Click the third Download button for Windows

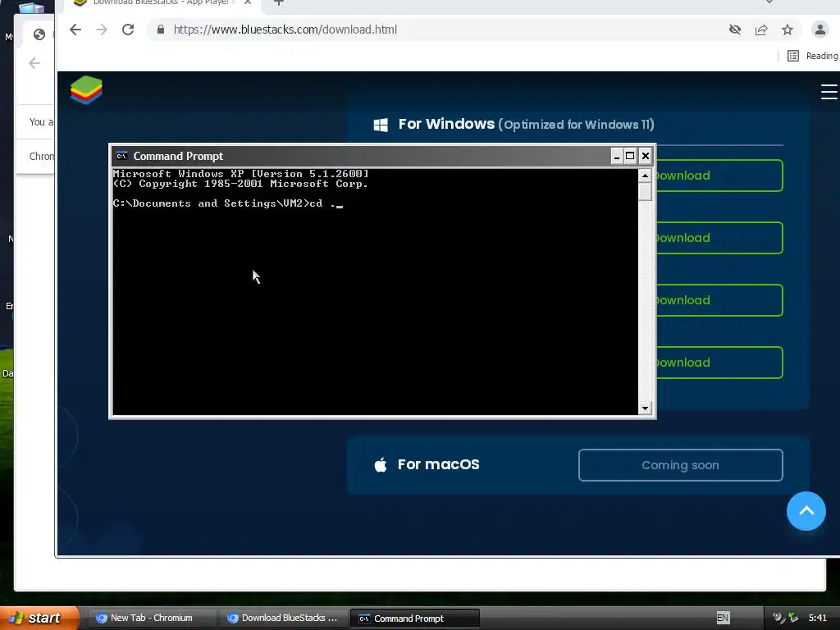(x=719, y=300)
